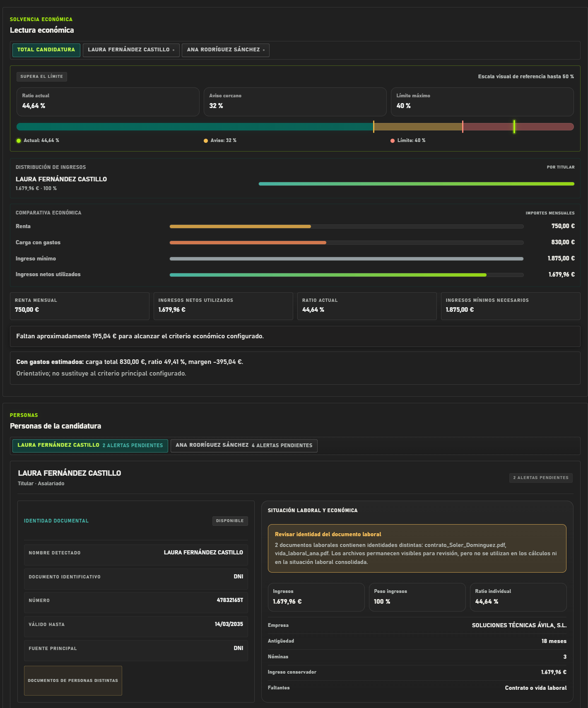The image size is (588, 708).
Task: Click the Peso ingresos 100 % card
Action: [417, 597]
